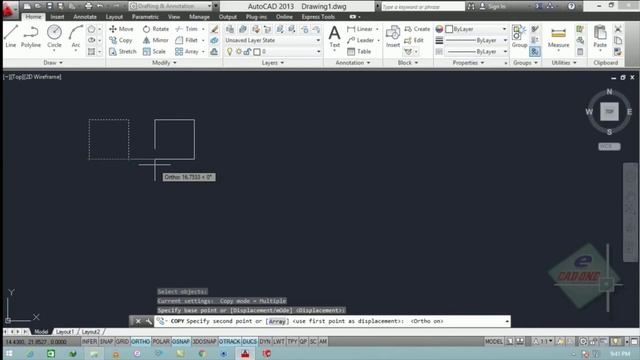This screenshot has width=640, height=360.
Task: Click the Mirror tool
Action: pyautogui.click(x=156, y=40)
